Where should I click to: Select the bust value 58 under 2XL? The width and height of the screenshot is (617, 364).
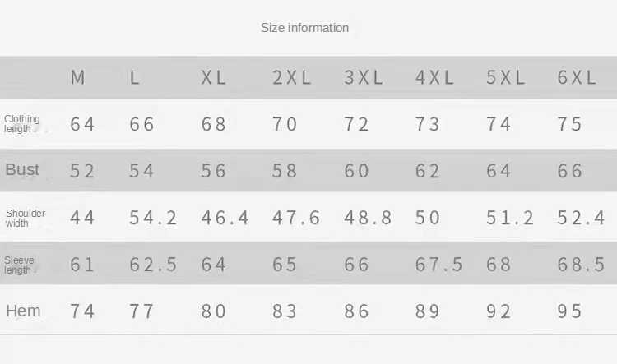tap(285, 171)
